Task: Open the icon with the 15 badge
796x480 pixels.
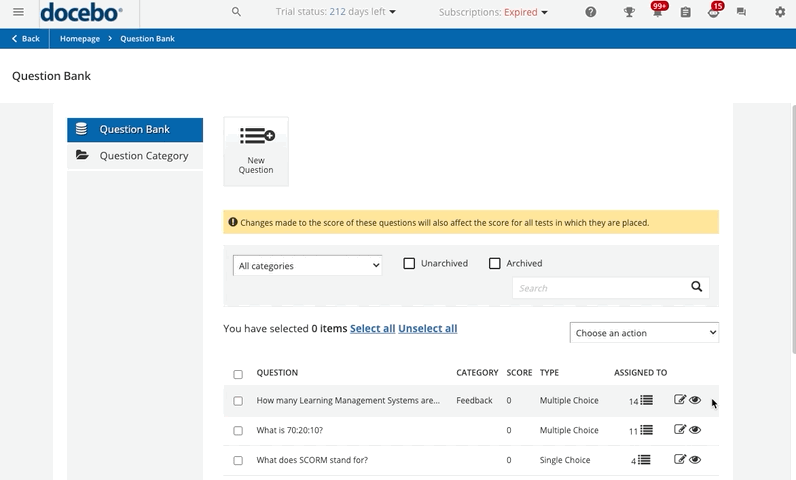Action: pyautogui.click(x=714, y=11)
